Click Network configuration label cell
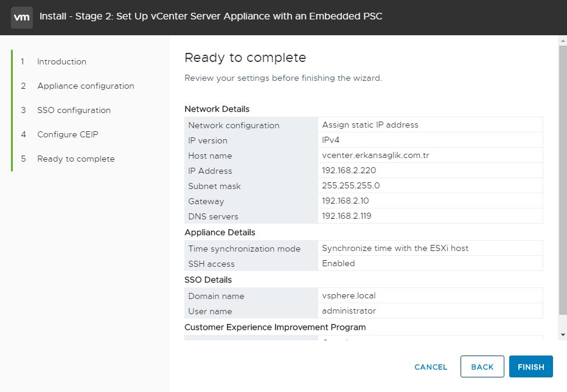This screenshot has height=392, width=567. [251, 125]
